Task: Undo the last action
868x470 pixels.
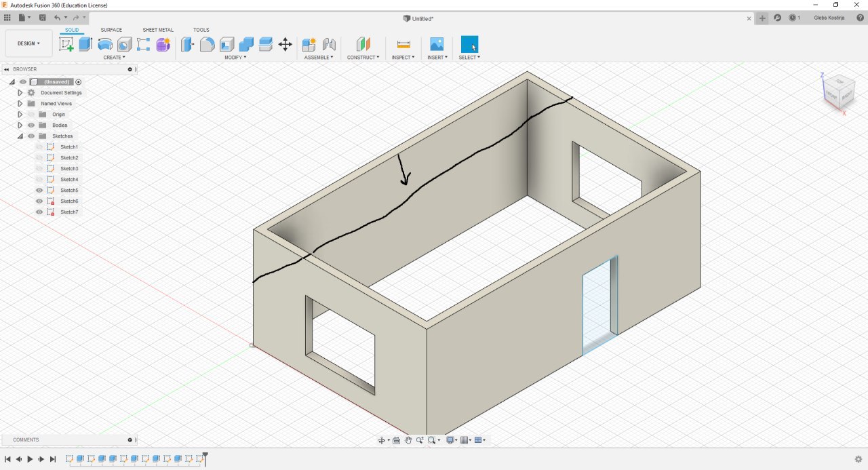Action: [57, 17]
